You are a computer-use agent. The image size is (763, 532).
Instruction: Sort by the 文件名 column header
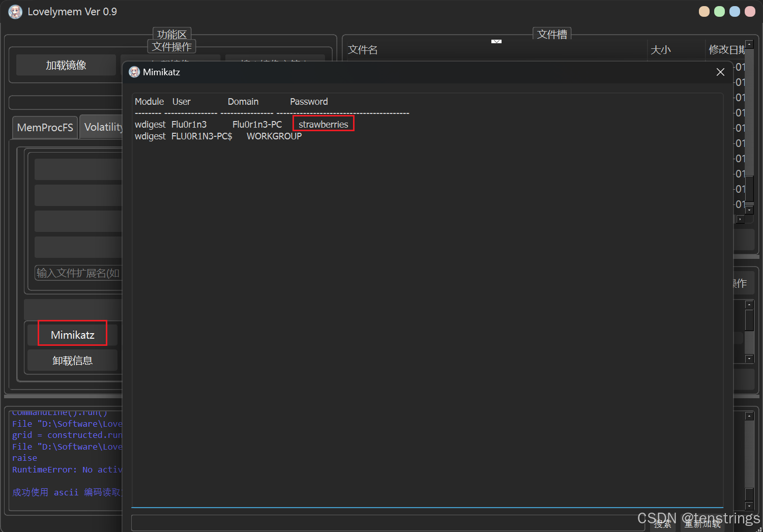(363, 50)
